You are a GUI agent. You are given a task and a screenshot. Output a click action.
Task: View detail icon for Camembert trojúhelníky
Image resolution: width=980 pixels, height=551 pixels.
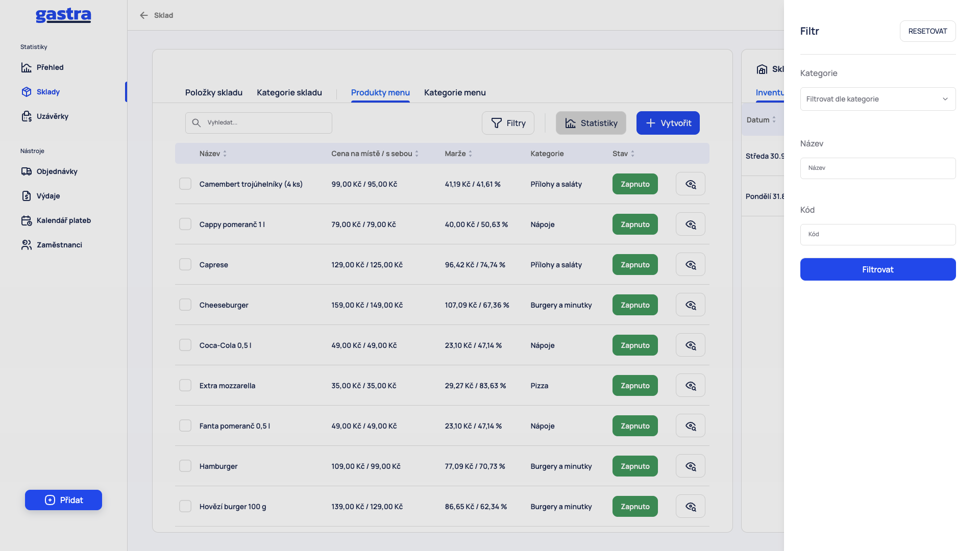pyautogui.click(x=691, y=184)
